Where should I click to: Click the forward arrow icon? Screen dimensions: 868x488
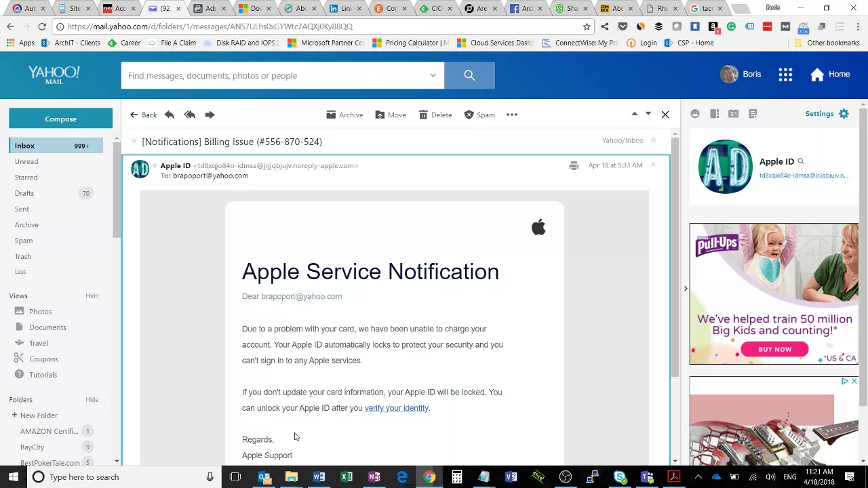(210, 115)
